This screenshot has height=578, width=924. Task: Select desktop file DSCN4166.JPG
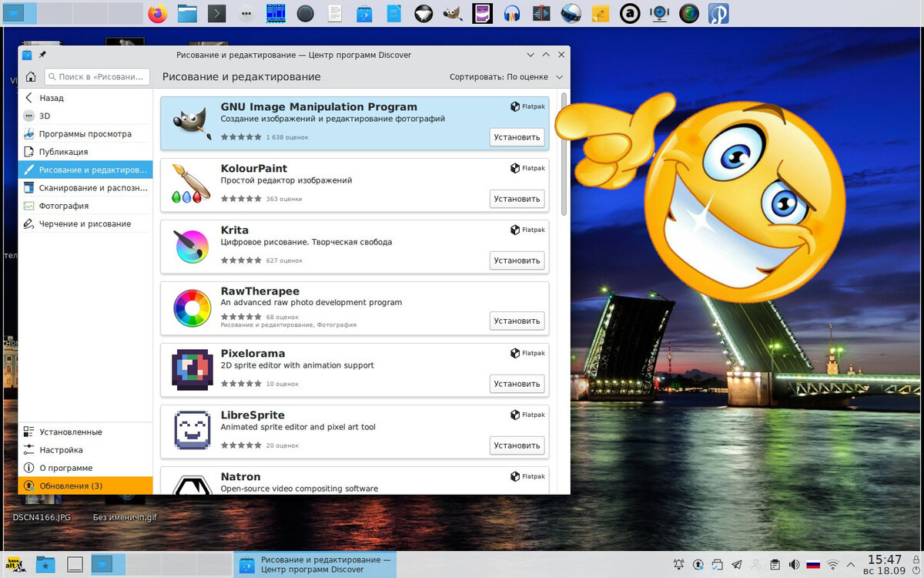coord(42,517)
